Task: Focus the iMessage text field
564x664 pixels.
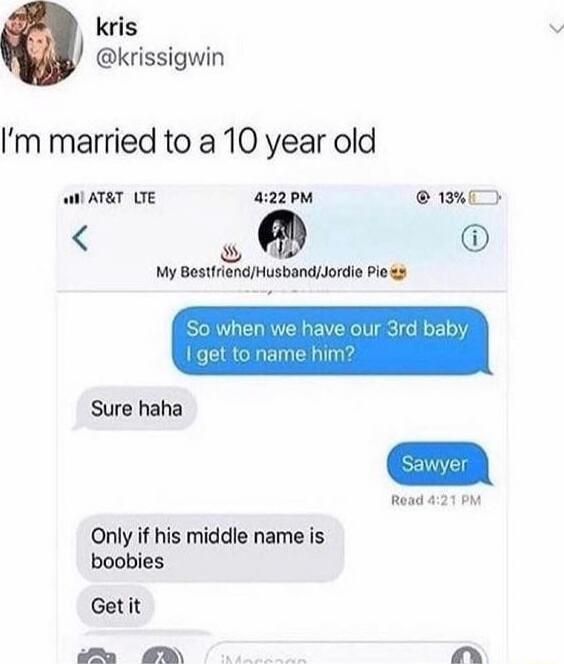Action: (x=346, y=655)
